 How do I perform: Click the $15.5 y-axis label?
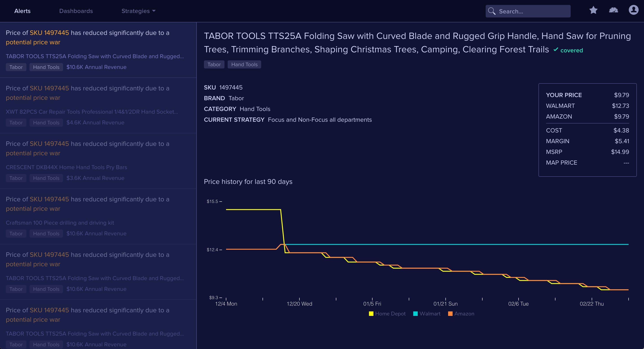click(x=212, y=201)
